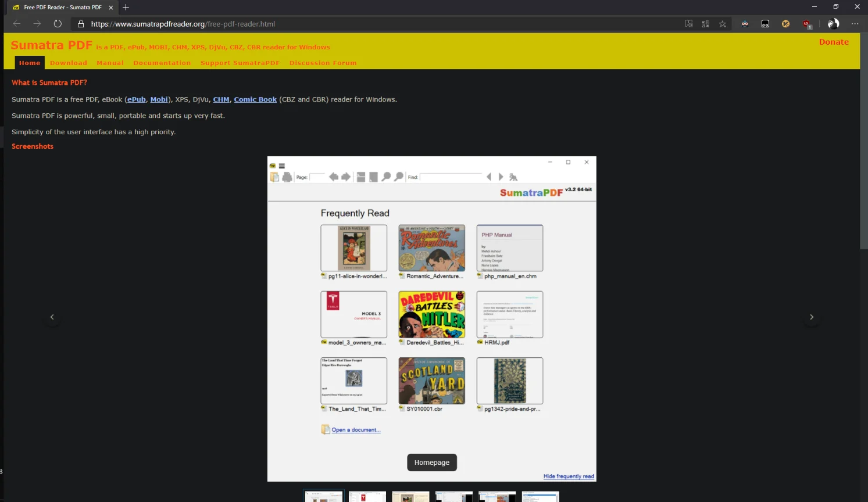This screenshot has height=502, width=868.
Task: Open the browser profile avatar
Action: point(833,24)
